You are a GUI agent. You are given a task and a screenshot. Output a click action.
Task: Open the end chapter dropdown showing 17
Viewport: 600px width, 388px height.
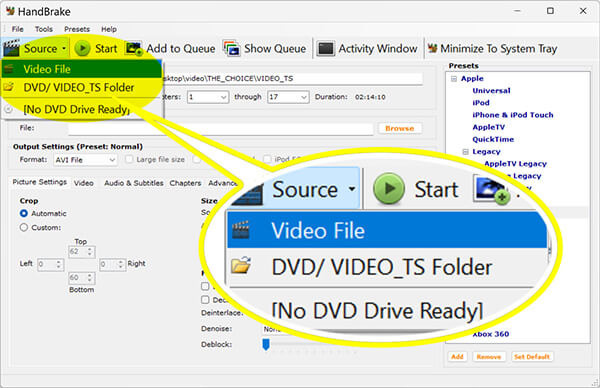pyautogui.click(x=288, y=97)
